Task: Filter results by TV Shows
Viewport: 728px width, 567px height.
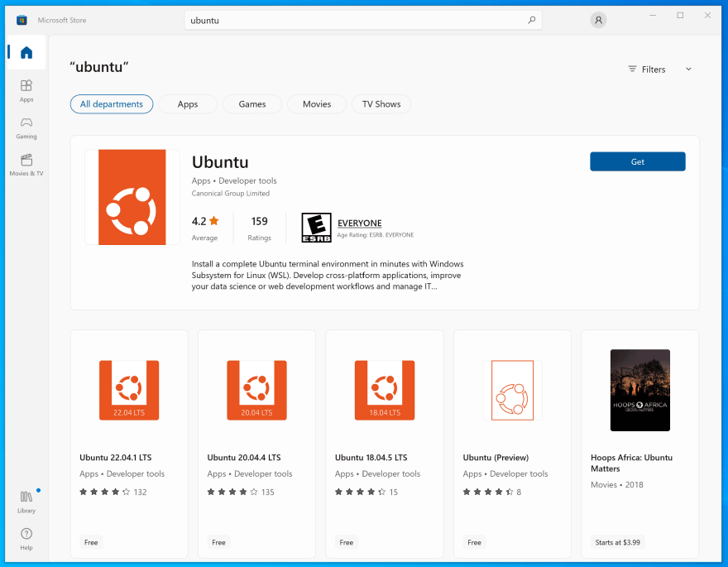Action: (381, 104)
